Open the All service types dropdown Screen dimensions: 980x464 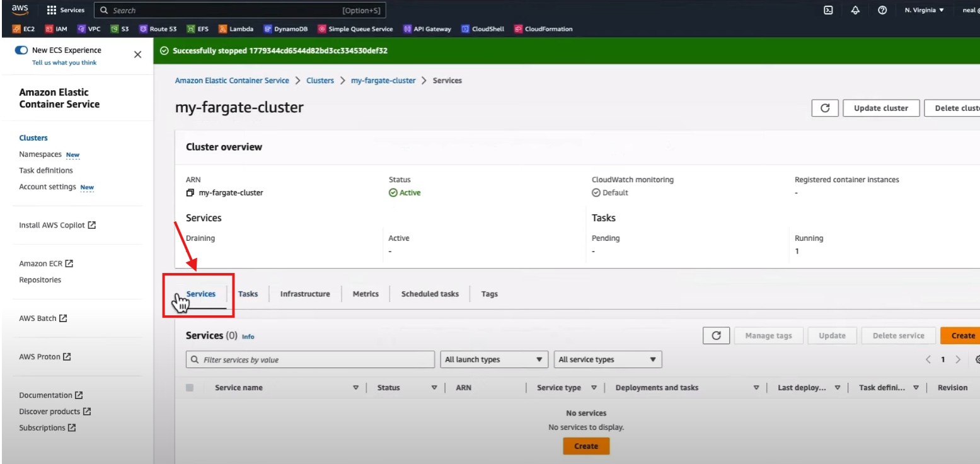click(x=608, y=359)
